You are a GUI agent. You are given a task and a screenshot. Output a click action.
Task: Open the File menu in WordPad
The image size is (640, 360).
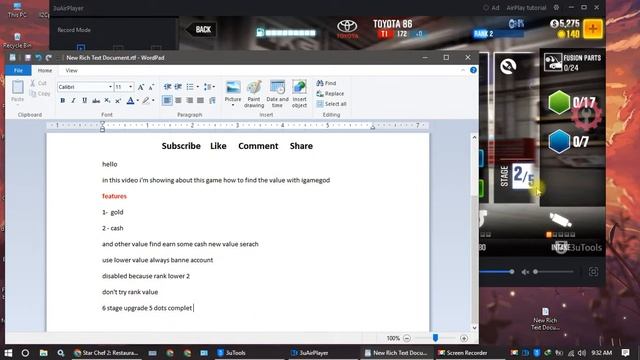[x=18, y=70]
